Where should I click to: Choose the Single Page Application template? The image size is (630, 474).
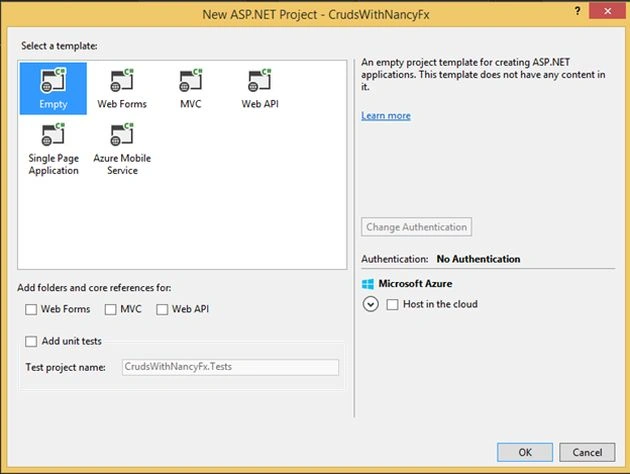tap(53, 149)
